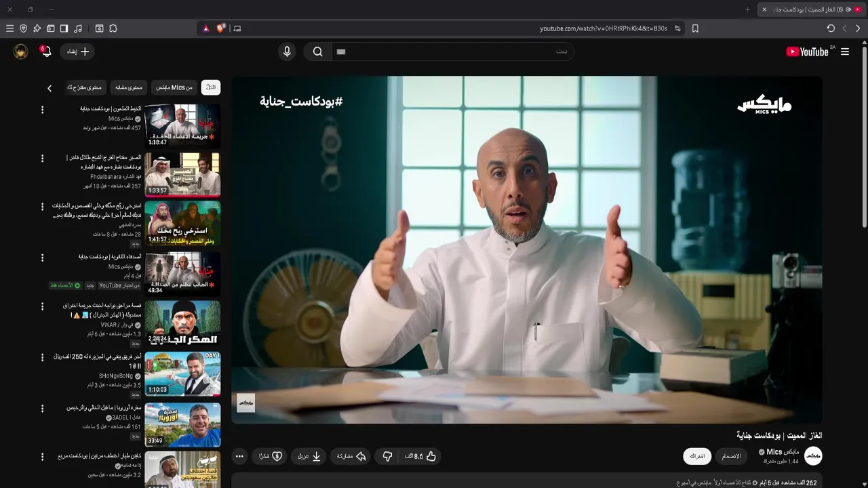Bookmark this page icon
Viewport: 868px width, 488px height.
[695, 28]
